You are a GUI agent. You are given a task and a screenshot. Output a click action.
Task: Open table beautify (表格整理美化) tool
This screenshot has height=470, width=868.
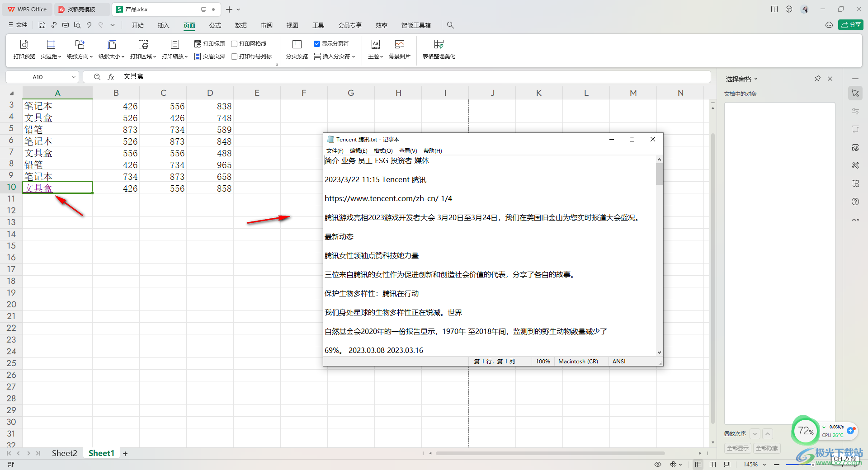pos(439,49)
